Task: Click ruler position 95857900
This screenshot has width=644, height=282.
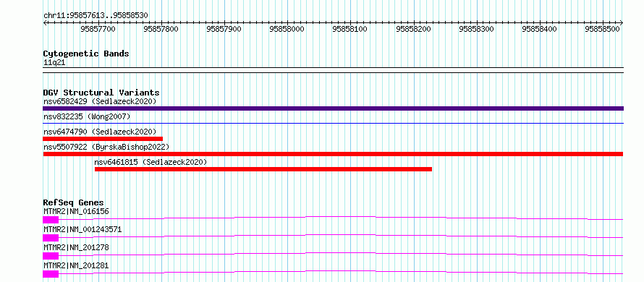Action: point(224,29)
